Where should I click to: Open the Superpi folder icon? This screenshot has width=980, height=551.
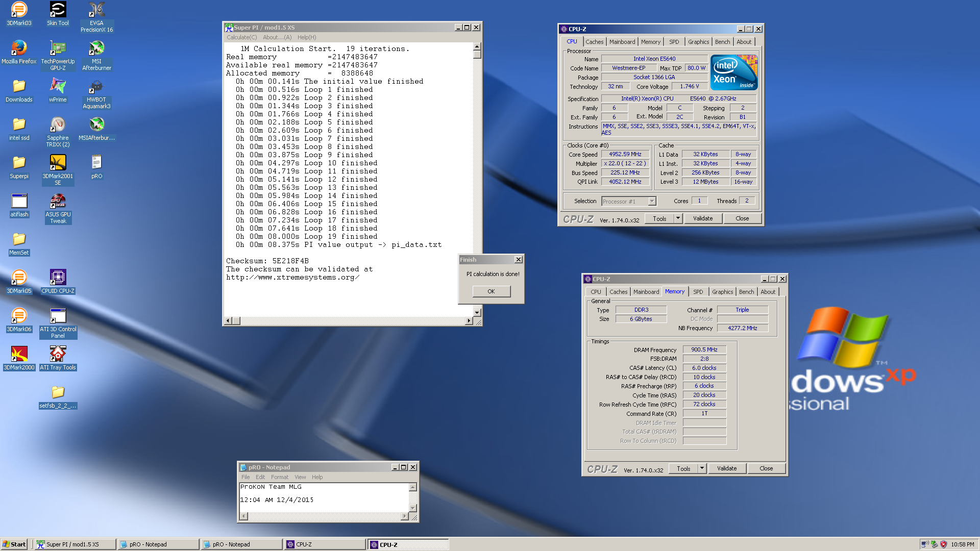pyautogui.click(x=19, y=167)
